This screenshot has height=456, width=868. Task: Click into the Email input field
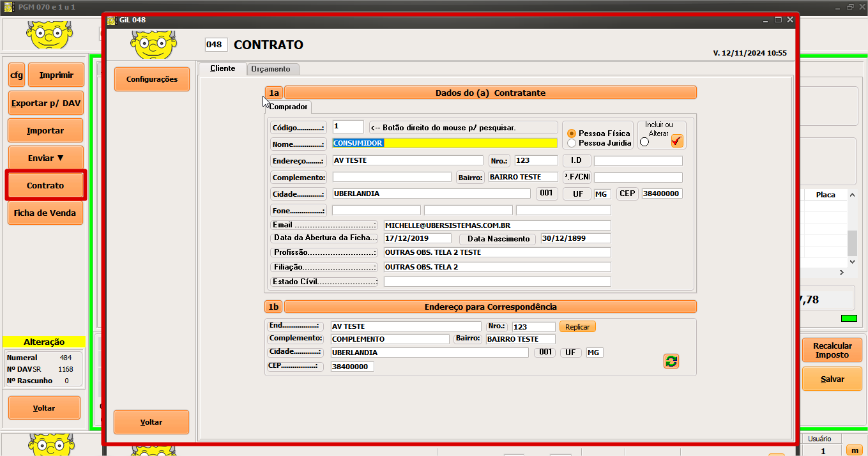click(497, 225)
